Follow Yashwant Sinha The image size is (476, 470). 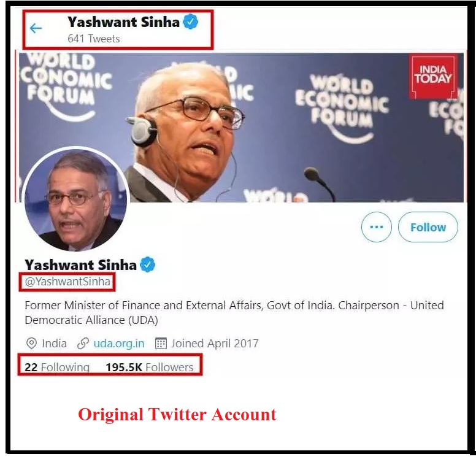click(x=428, y=227)
